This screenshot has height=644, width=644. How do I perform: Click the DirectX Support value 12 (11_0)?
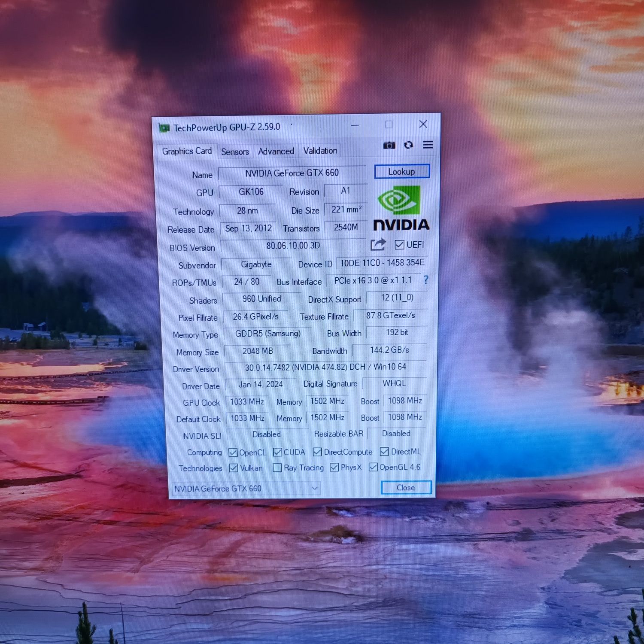click(397, 298)
